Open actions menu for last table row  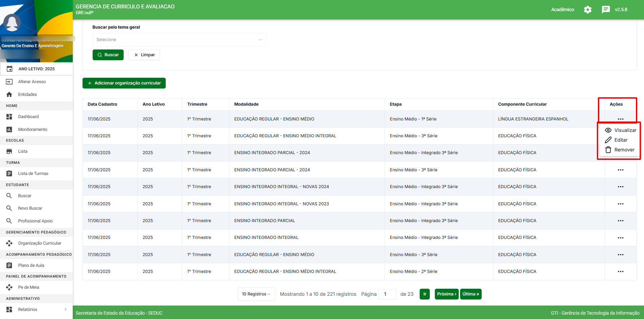point(620,272)
